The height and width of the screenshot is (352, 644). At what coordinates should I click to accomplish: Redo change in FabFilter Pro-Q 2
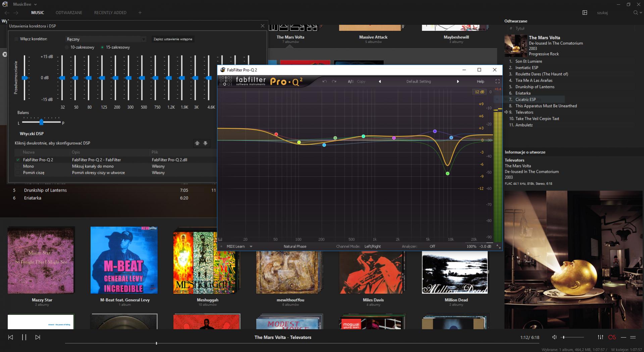[x=334, y=82]
